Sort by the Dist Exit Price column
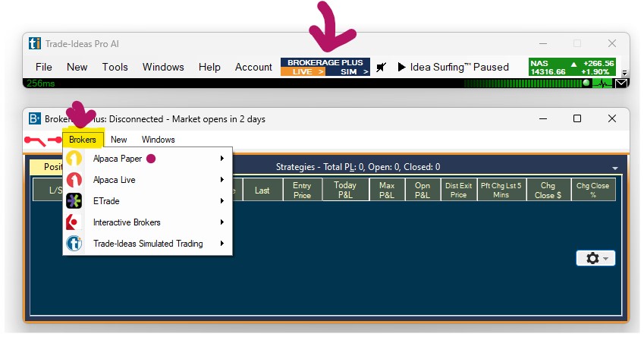Image resolution: width=644 pixels, height=337 pixels. [459, 191]
